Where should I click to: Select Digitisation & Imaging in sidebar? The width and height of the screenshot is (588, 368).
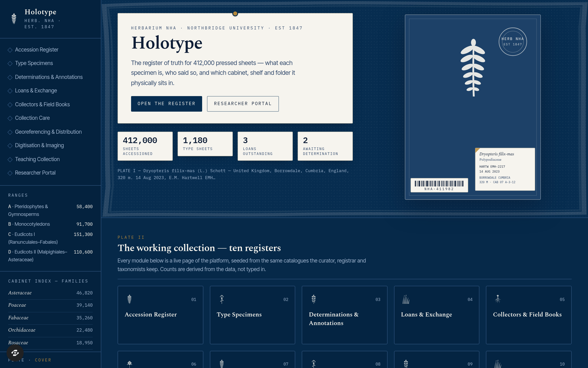pos(39,145)
